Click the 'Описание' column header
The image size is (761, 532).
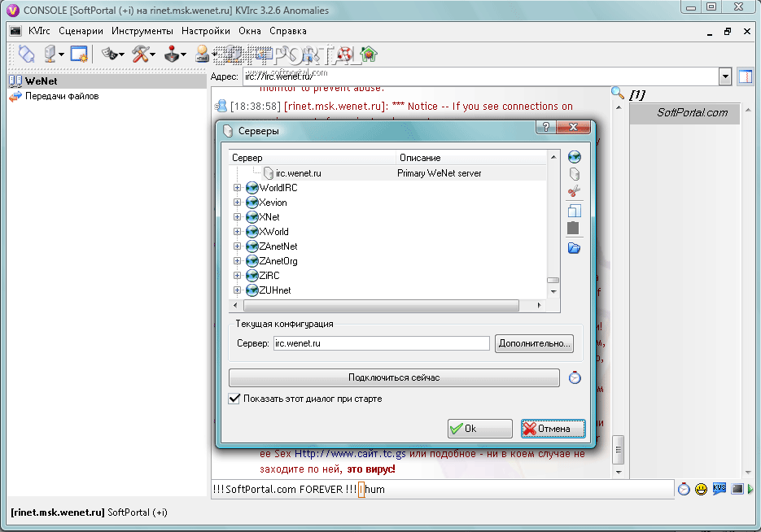470,158
